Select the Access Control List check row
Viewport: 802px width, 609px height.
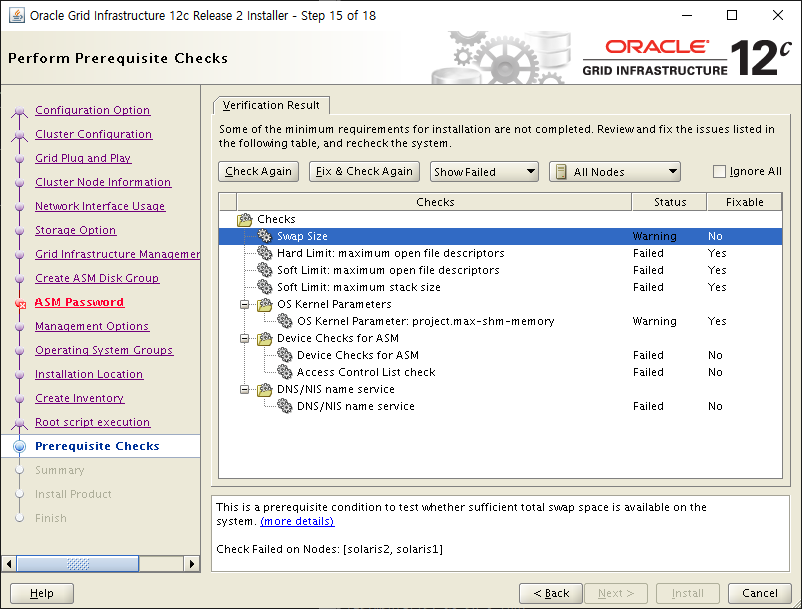click(500, 372)
